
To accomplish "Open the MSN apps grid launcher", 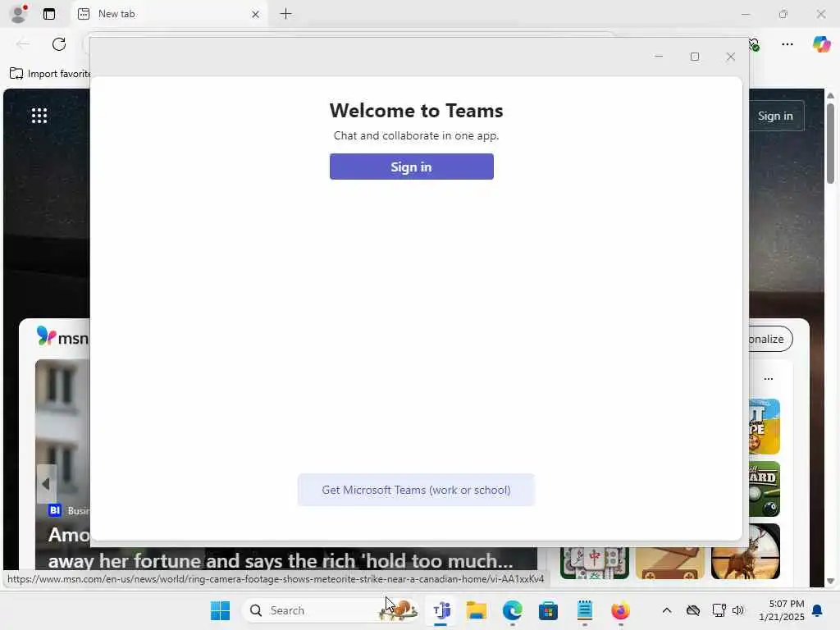I will 39,115.
